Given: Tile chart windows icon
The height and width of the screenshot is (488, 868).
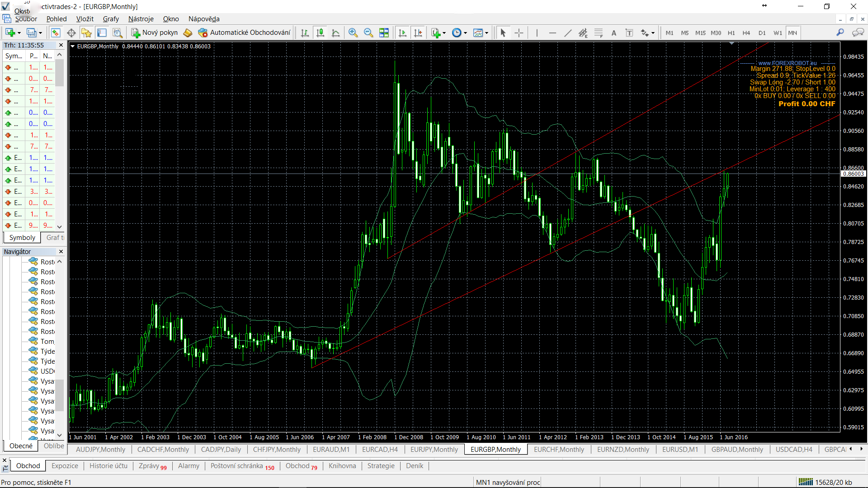Looking at the screenshot, I should tap(384, 33).
